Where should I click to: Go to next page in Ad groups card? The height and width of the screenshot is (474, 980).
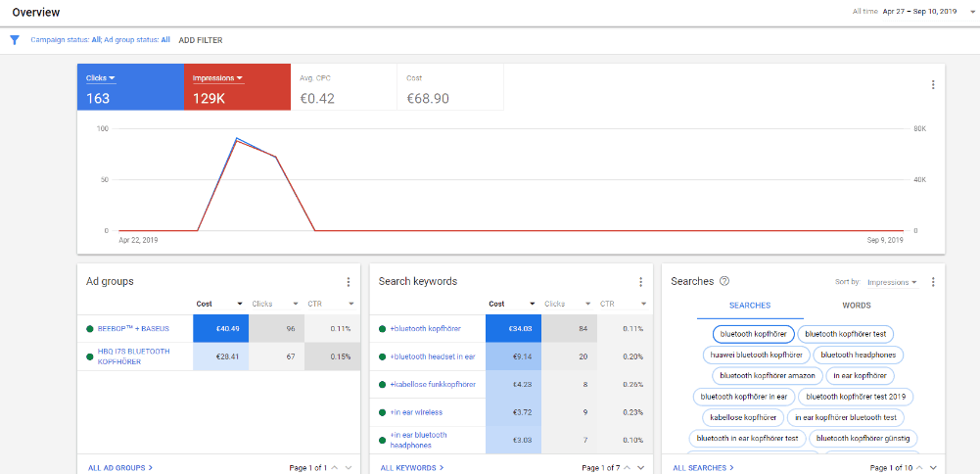[x=349, y=467]
